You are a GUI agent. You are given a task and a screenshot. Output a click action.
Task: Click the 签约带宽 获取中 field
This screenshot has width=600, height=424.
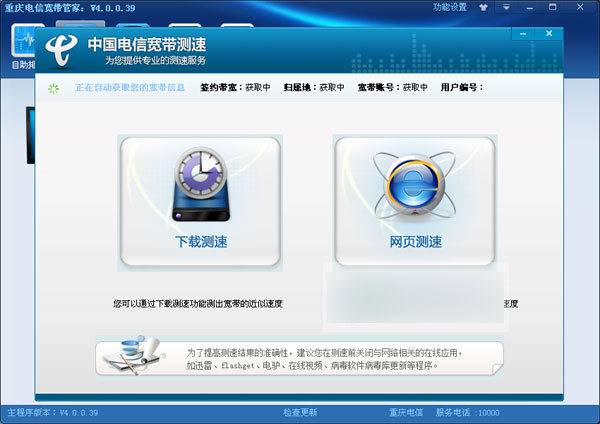coord(235,87)
